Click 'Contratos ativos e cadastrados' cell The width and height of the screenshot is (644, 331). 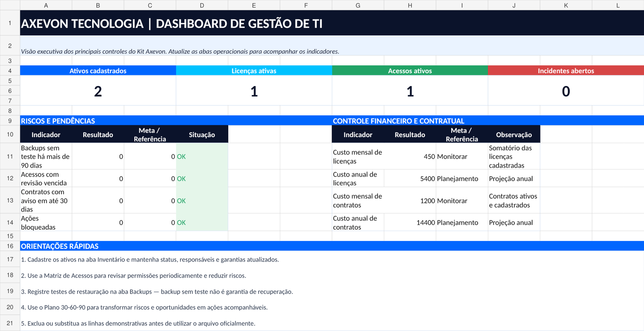coord(514,200)
